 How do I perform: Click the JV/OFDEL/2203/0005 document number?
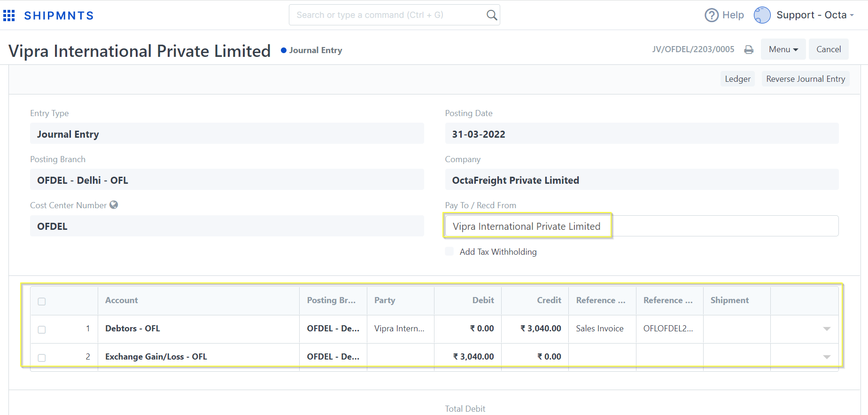click(x=693, y=49)
